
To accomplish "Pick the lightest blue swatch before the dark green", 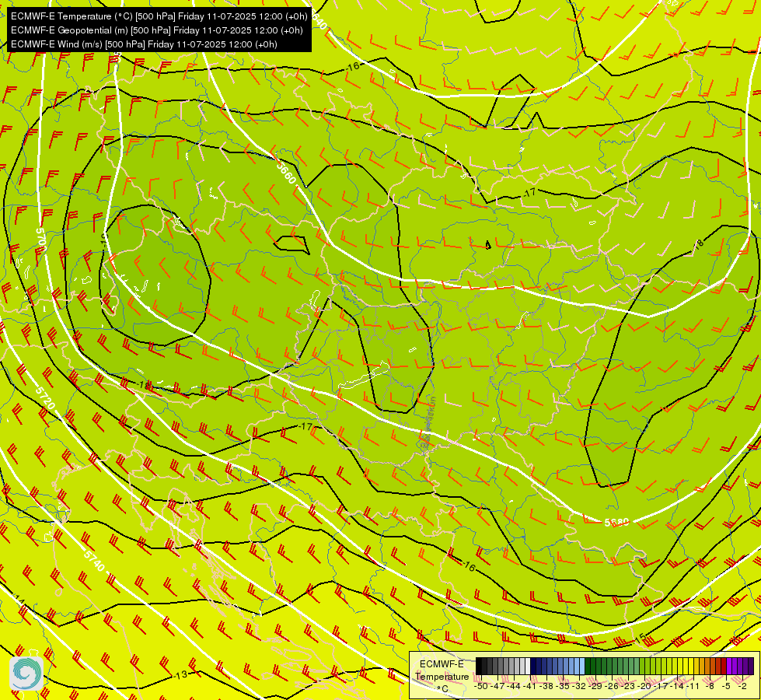I will pyautogui.click(x=582, y=666).
